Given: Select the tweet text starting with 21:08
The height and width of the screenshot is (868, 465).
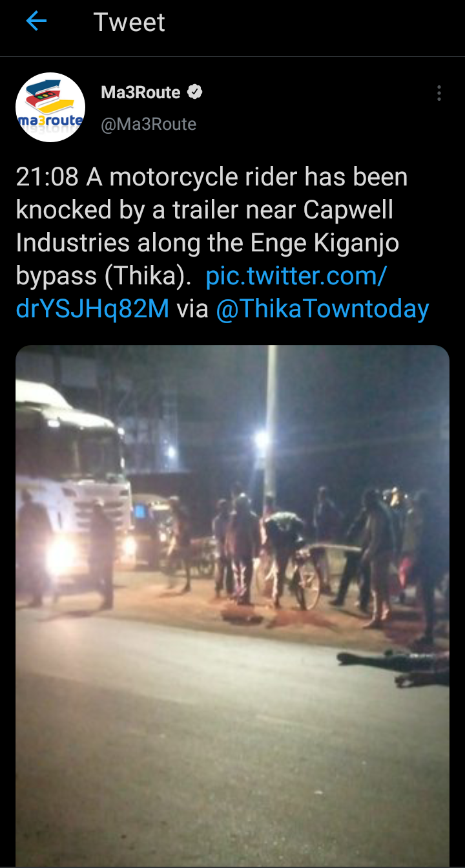Looking at the screenshot, I should [223, 243].
